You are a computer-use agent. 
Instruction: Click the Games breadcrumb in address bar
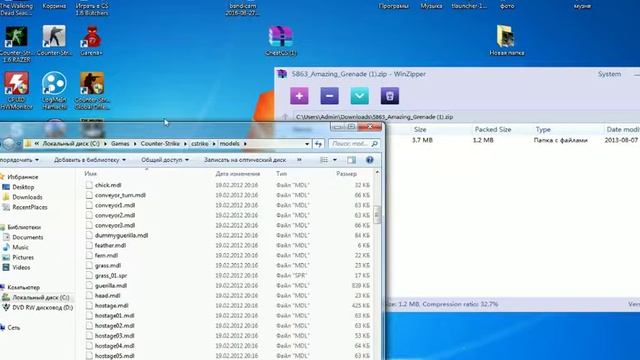click(x=120, y=144)
